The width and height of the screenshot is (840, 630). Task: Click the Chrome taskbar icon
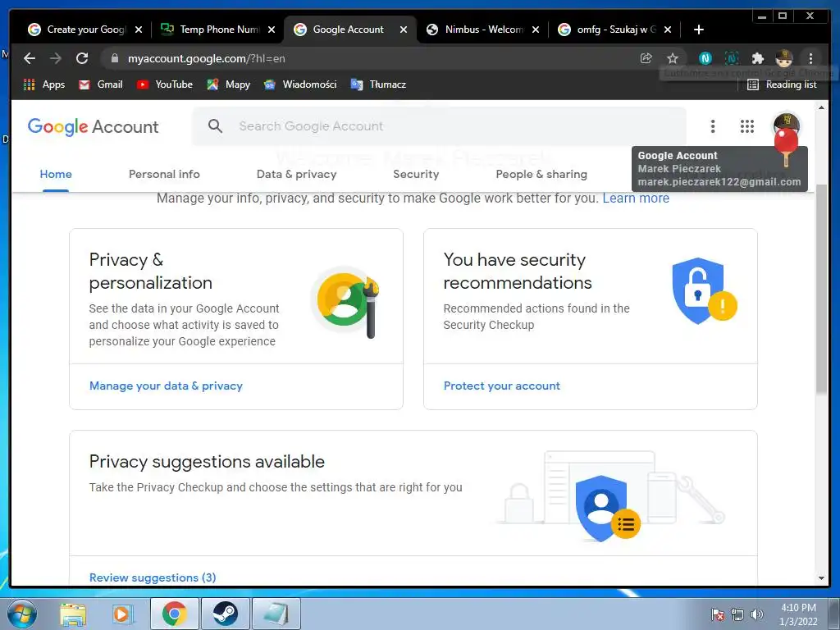(175, 614)
